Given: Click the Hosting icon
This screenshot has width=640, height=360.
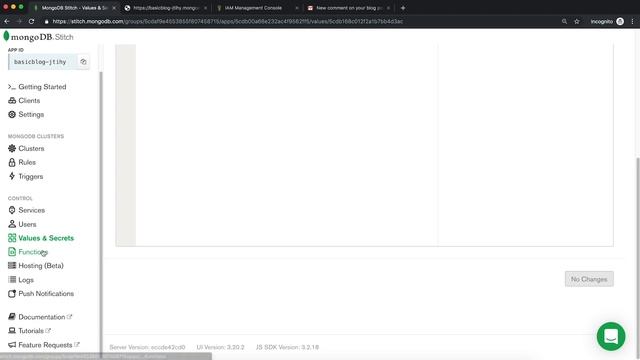Looking at the screenshot, I should (12, 266).
